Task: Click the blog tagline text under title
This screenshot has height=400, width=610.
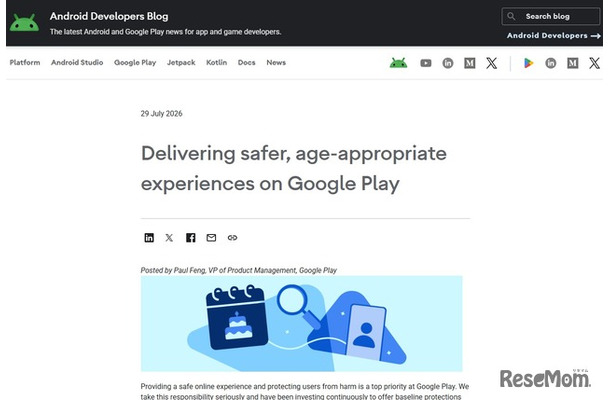Action: coord(165,32)
